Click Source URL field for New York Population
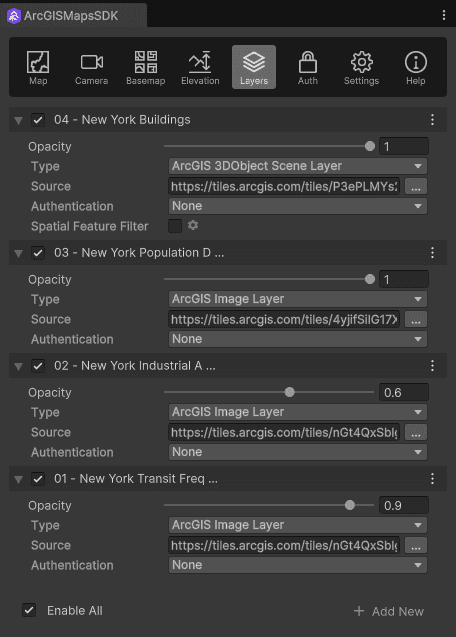This screenshot has height=637, width=456. [284, 319]
